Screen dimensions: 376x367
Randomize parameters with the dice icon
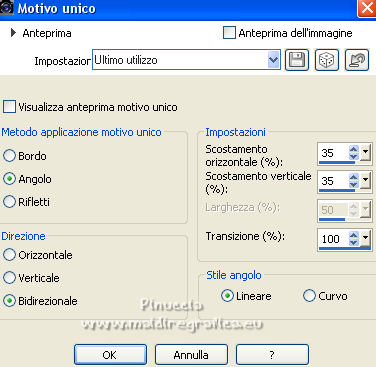(327, 60)
